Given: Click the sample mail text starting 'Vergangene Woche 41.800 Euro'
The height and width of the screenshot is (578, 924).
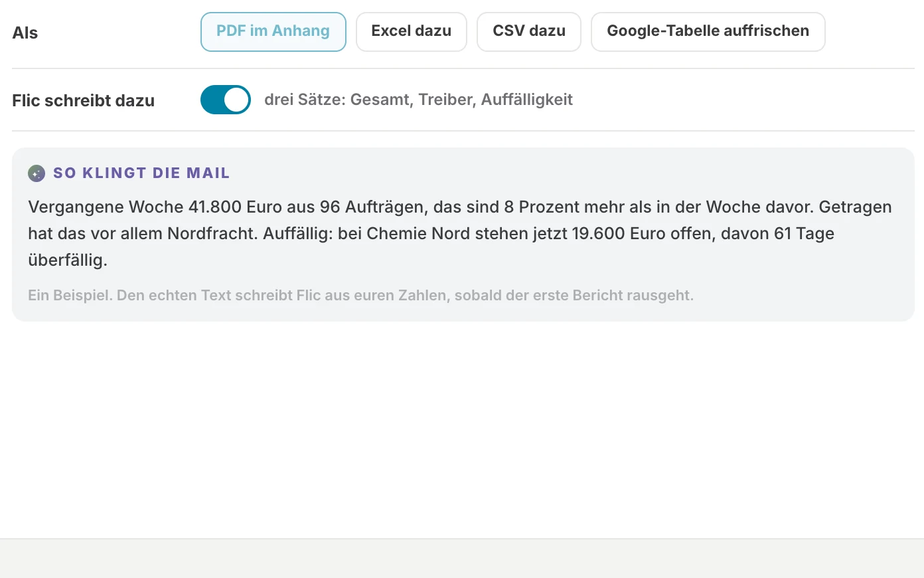Looking at the screenshot, I should [460, 233].
